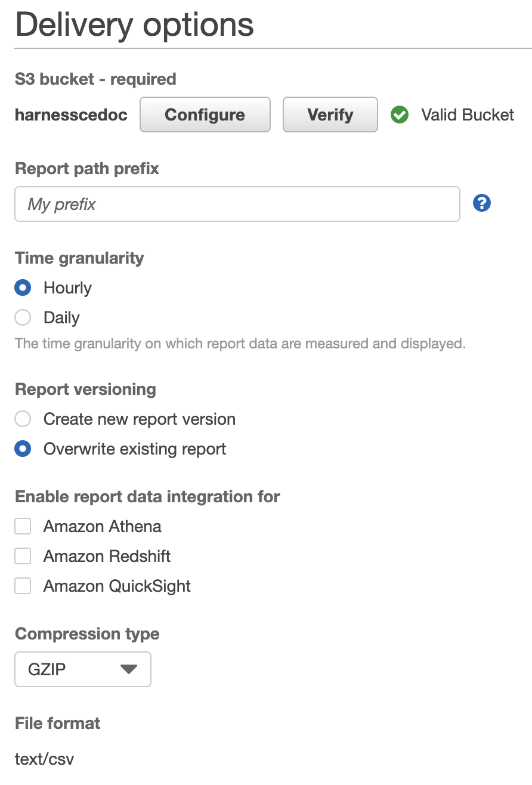Screen dimensions: 532x785
Task: Choose Overwrite existing report option
Action: [23, 449]
